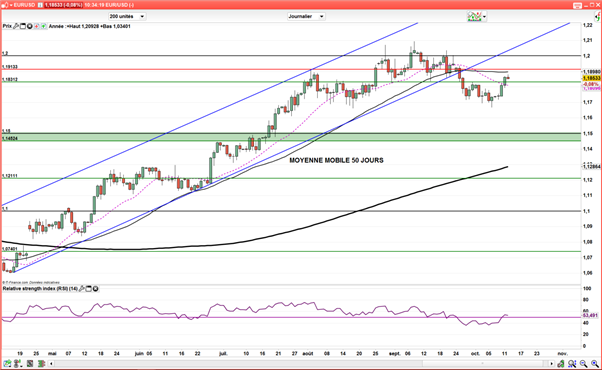Click the zoom out magnifier icon
The image size is (602, 370).
[584, 363]
